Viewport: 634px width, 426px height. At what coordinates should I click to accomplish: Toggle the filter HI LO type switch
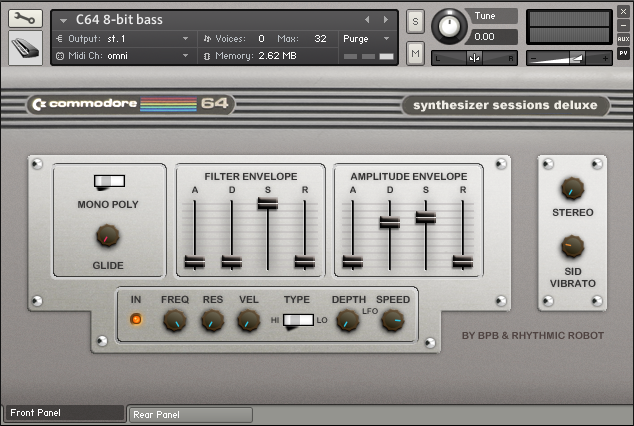(297, 321)
